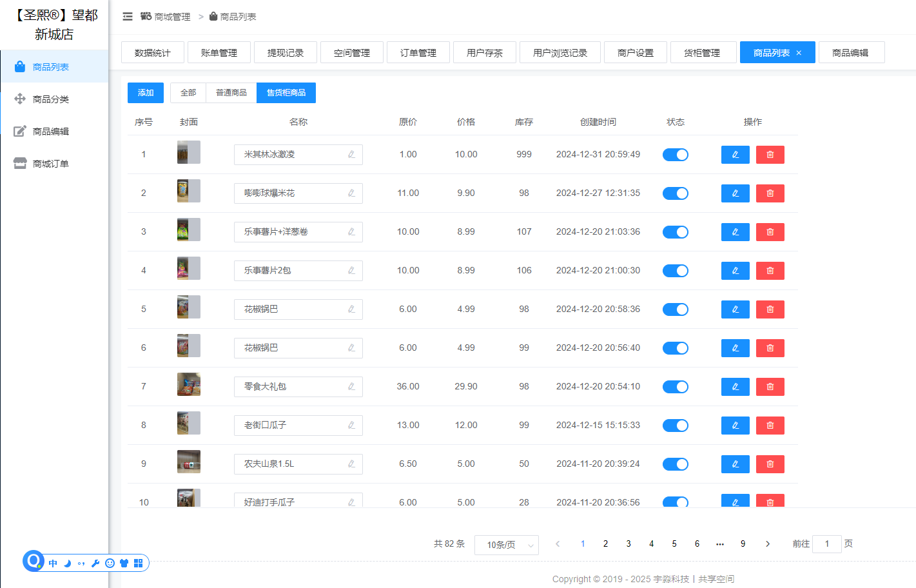Click blue edit button for 农夫山泉1.5L

pyautogui.click(x=735, y=464)
